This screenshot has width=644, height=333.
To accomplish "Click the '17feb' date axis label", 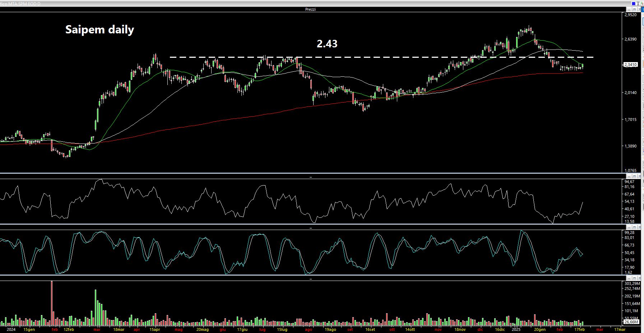I will point(580,329).
